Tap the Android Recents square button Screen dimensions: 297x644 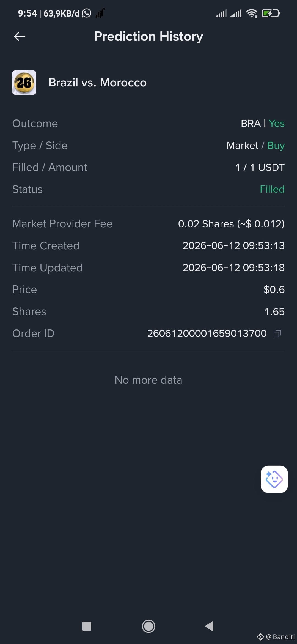pyautogui.click(x=87, y=626)
